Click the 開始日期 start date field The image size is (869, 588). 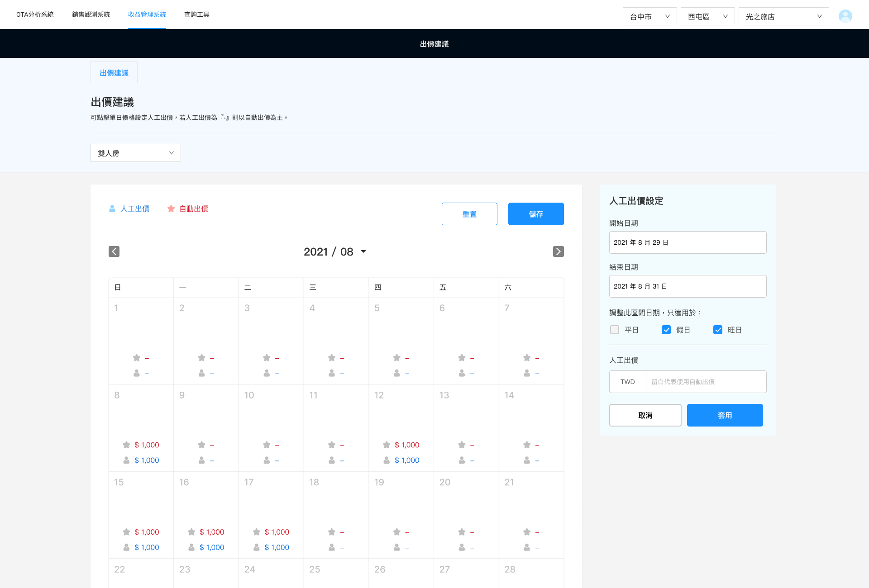(x=688, y=242)
